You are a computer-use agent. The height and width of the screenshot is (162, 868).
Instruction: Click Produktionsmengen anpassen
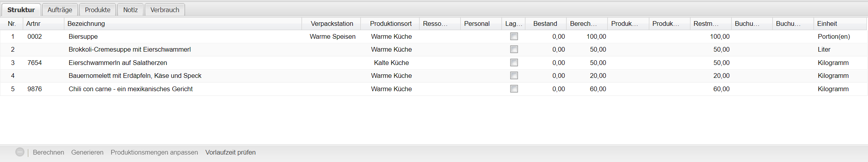(154, 152)
